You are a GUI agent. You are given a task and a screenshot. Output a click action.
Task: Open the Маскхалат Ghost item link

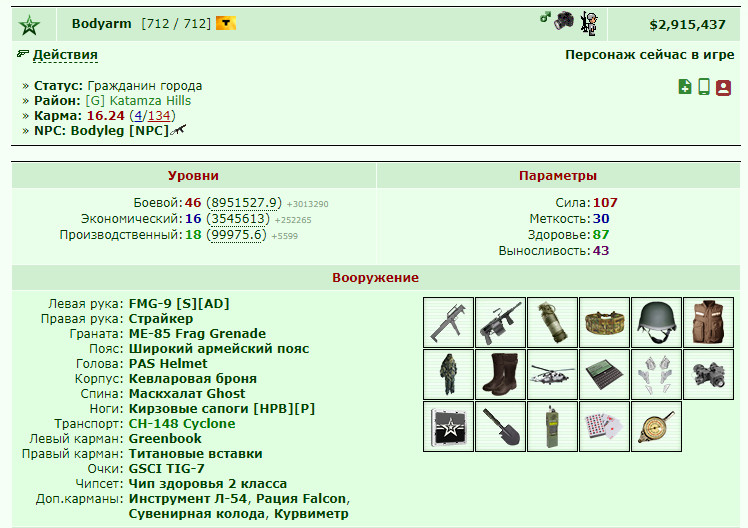[187, 393]
